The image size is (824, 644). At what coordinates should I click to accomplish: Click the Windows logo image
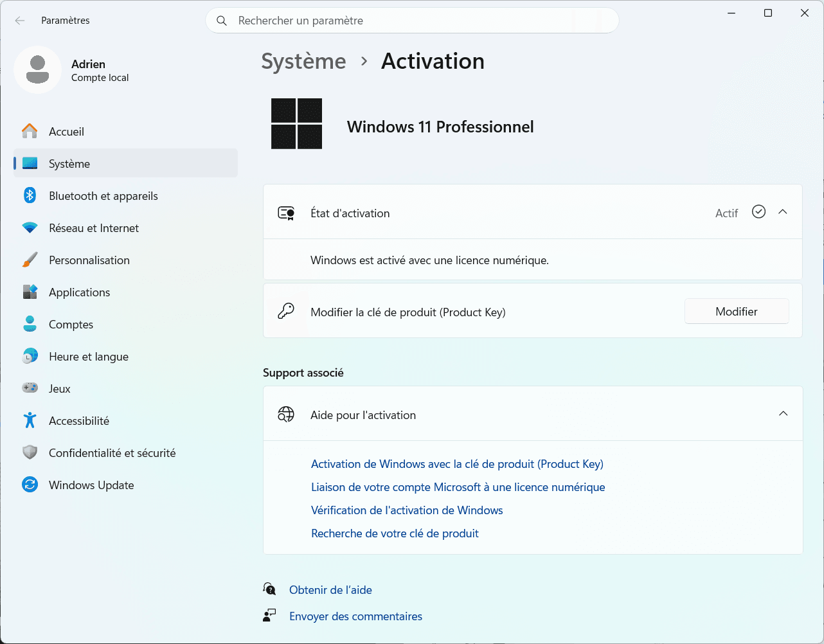[x=296, y=123]
